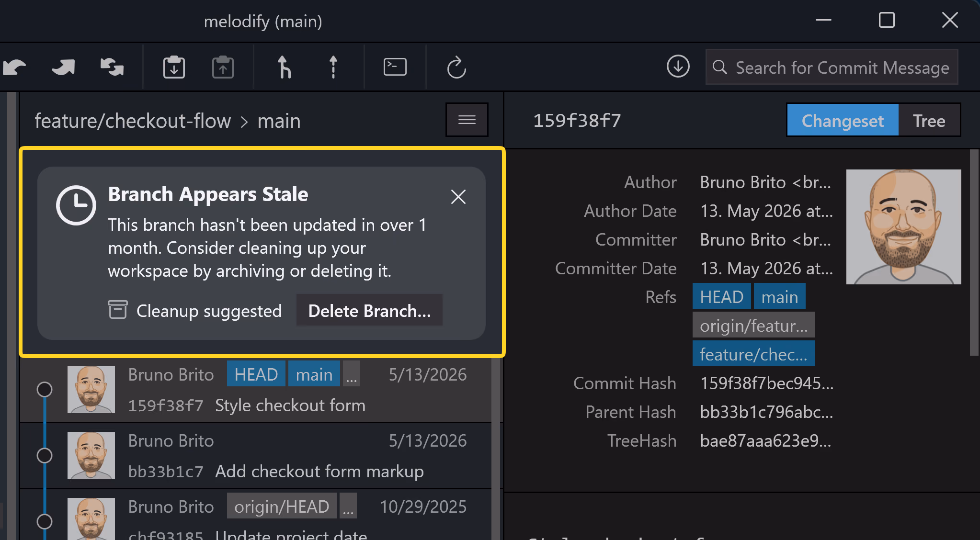Viewport: 980px width, 540px height.
Task: Click the Undo arrow in toolbar
Action: 14,67
